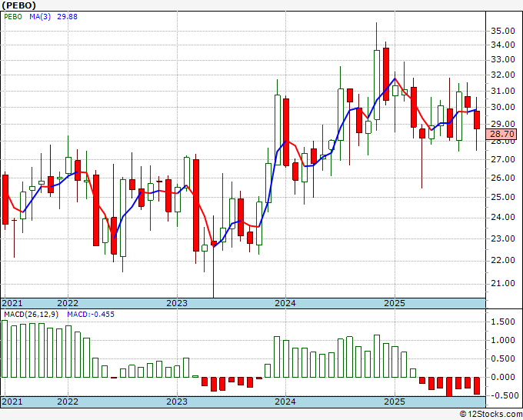The width and height of the screenshot is (523, 420).
Task: Select 2022 on the price chart timeline
Action: coord(68,303)
